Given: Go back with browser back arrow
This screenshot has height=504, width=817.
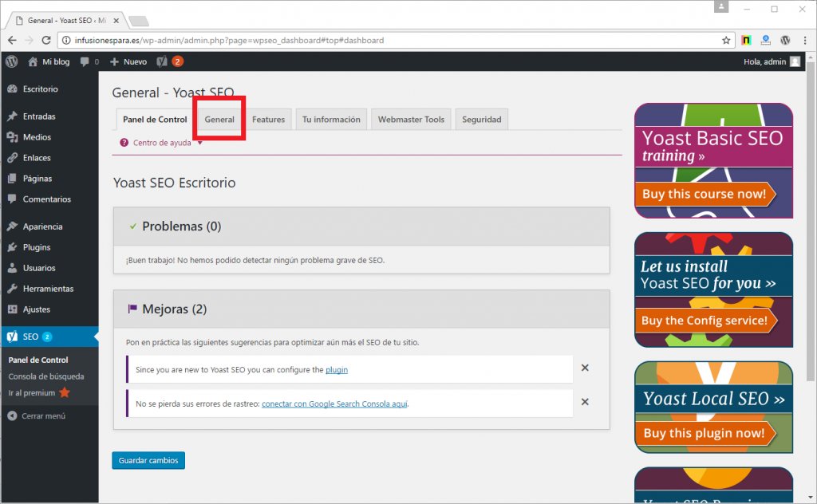Looking at the screenshot, I should click(x=12, y=40).
